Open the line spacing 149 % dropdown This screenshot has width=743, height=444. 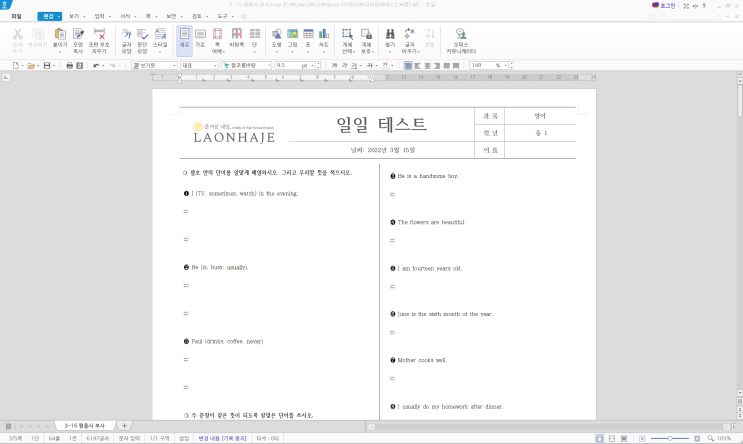pyautogui.click(x=506, y=65)
